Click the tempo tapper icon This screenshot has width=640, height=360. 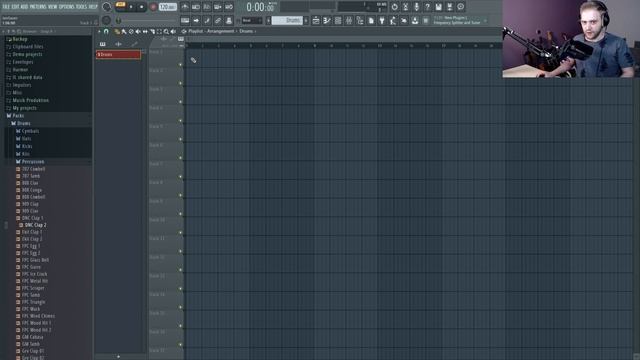tap(393, 20)
